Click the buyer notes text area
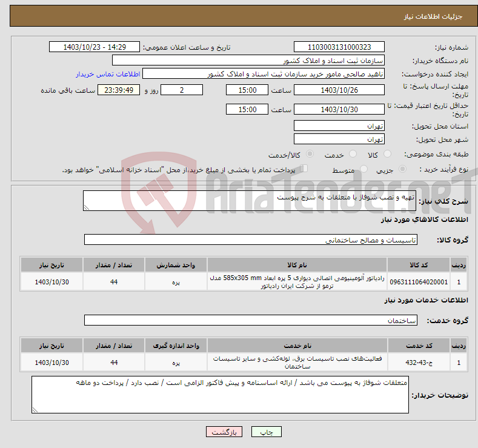478x448 pixels. (220, 395)
